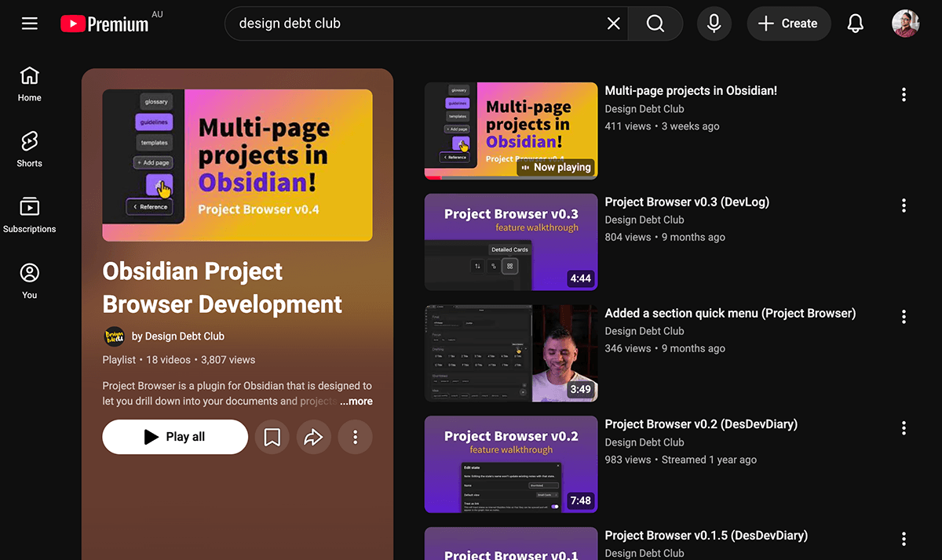Click the title Added a section quick menu (Project Browser)

pos(730,314)
